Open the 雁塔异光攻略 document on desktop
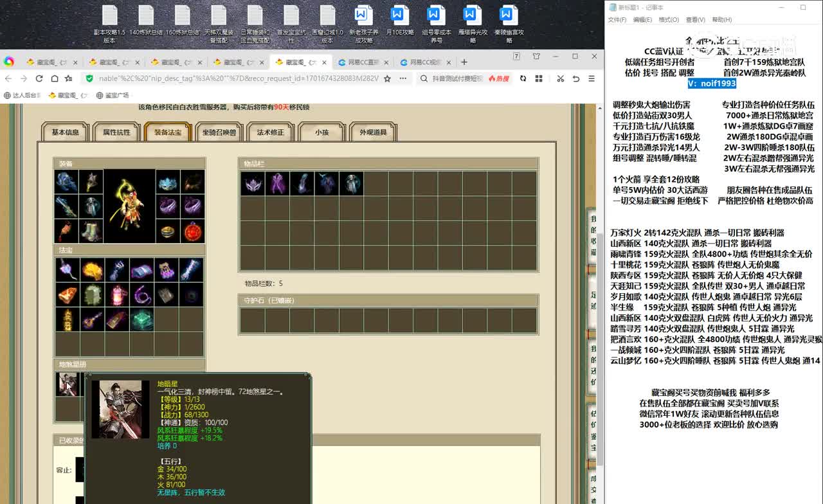 pos(473,24)
